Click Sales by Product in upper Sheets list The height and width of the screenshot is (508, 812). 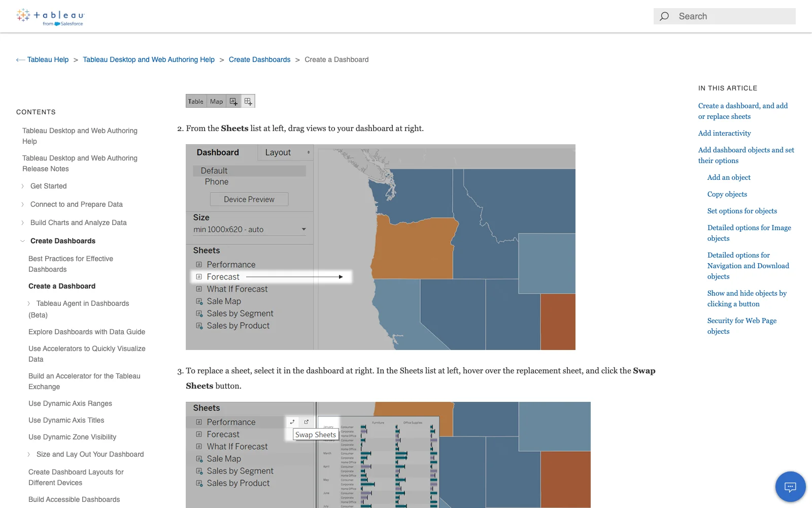(x=238, y=326)
